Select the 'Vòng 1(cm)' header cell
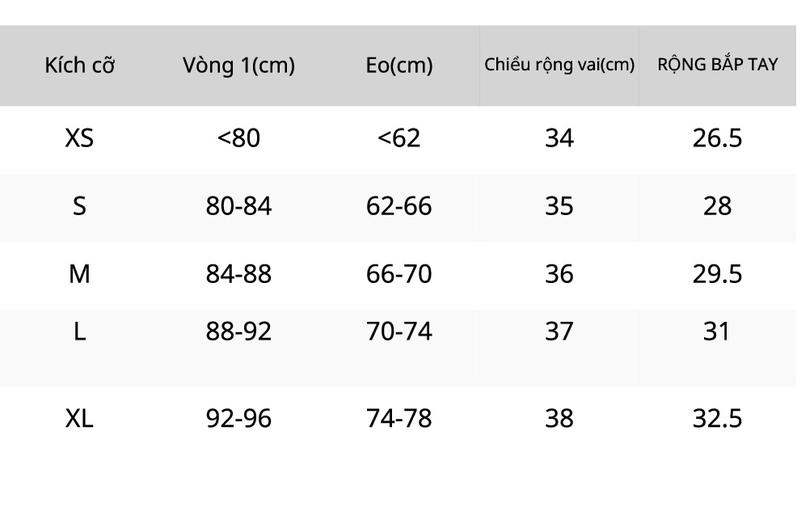Viewport: 797px width, 528px height. [x=239, y=66]
